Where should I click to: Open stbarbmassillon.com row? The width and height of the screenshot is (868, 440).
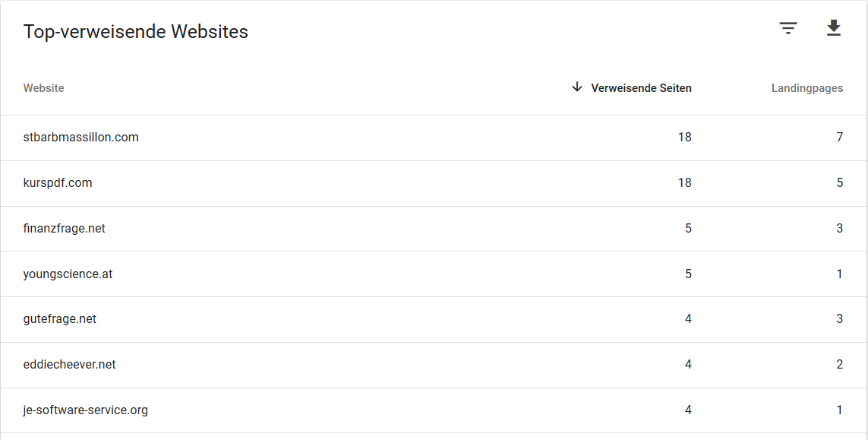[x=434, y=138]
